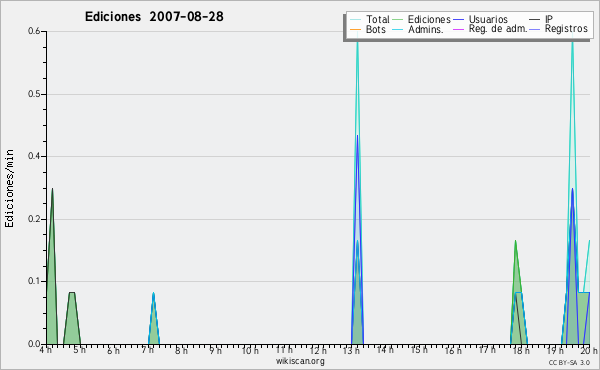Viewport: 600px width, 370px height.
Task: Click the flat-topped green peak before 5 h
Action: coord(72,319)
